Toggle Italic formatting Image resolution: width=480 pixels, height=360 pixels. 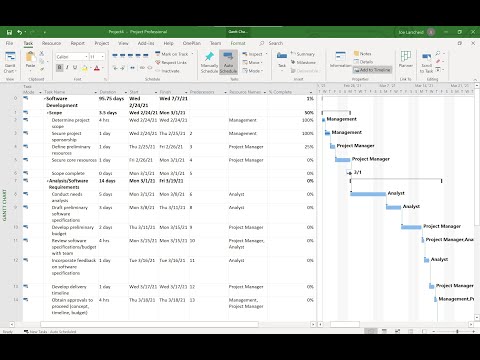pyautogui.click(x=67, y=68)
